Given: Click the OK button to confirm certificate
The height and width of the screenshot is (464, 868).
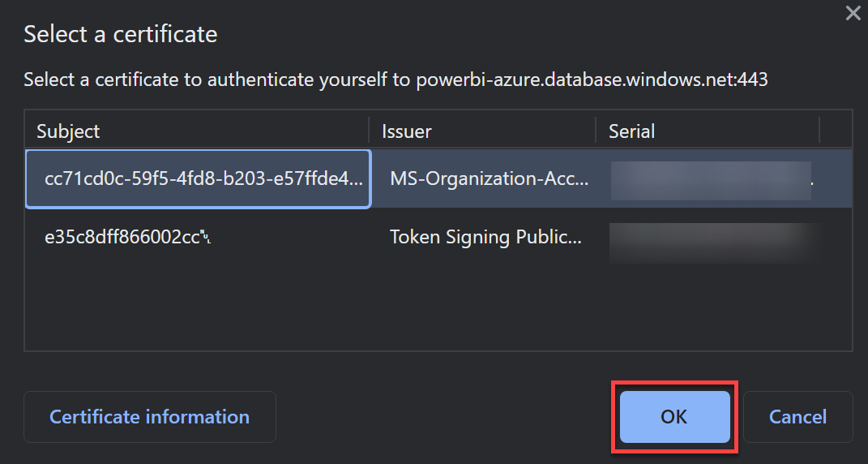Looking at the screenshot, I should pyautogui.click(x=674, y=417).
